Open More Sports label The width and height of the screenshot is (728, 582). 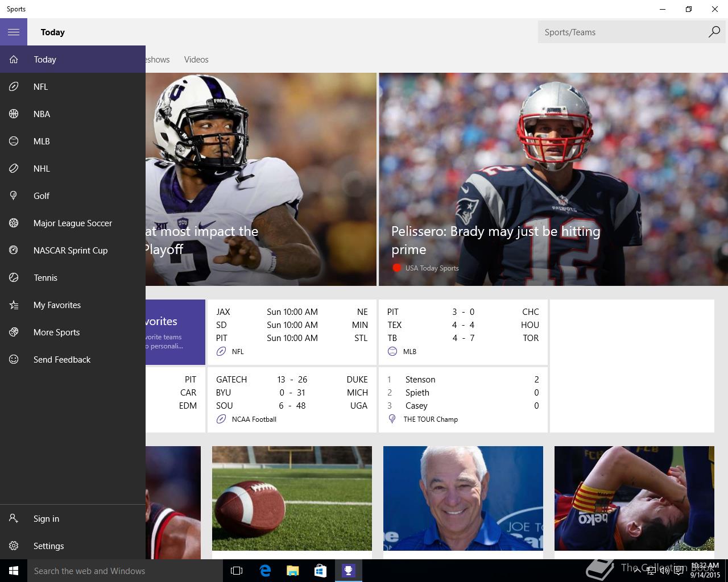tap(56, 332)
